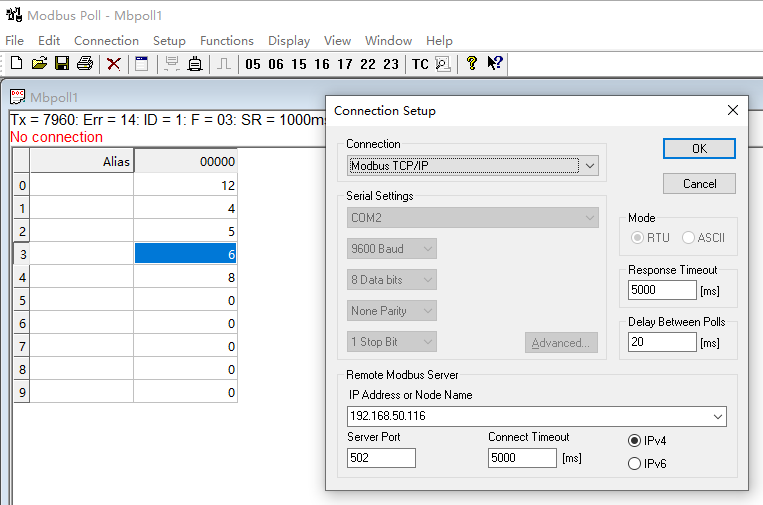Close the Connection Setup dialog
Screen dimensions: 763x505
tap(733, 110)
